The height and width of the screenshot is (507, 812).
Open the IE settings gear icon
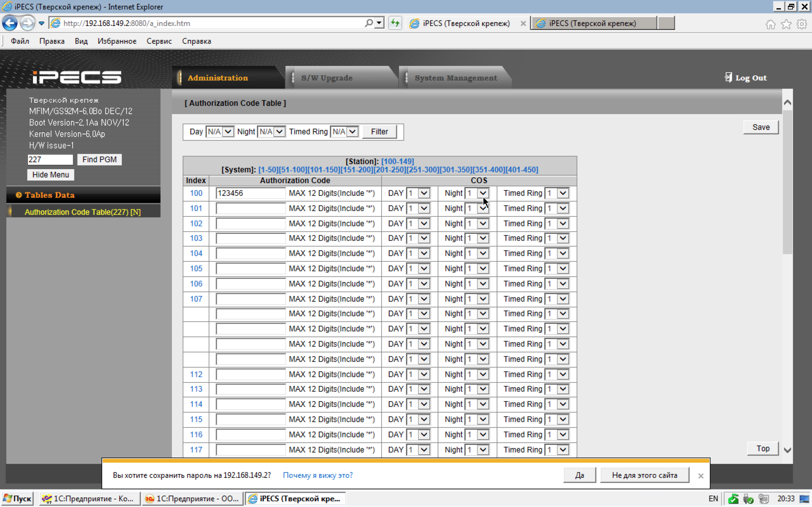pyautogui.click(x=802, y=24)
